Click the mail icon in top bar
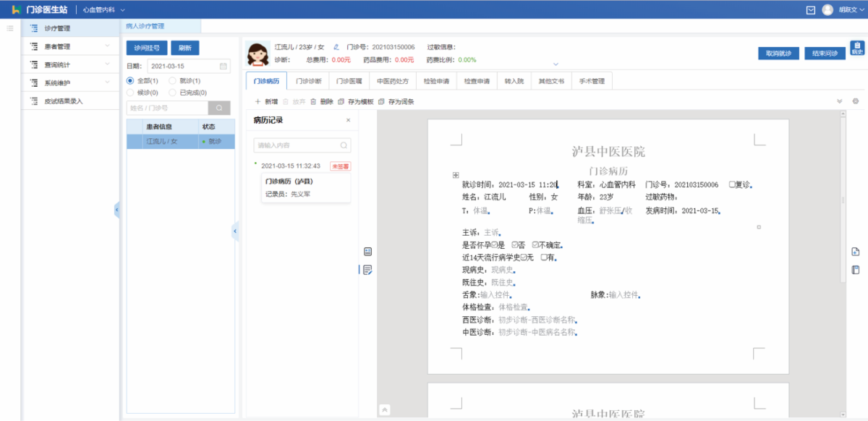The height and width of the screenshot is (421, 868). point(810,9)
